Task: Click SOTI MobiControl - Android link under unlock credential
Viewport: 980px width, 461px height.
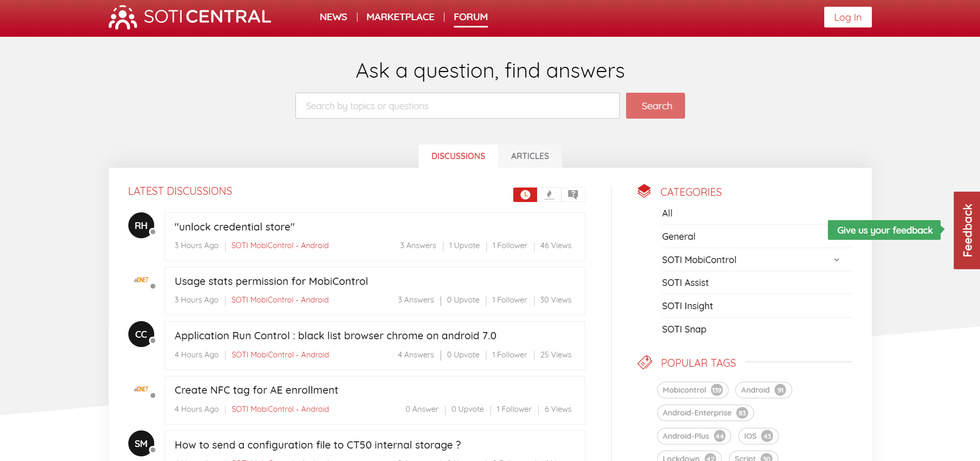Action: tap(280, 246)
